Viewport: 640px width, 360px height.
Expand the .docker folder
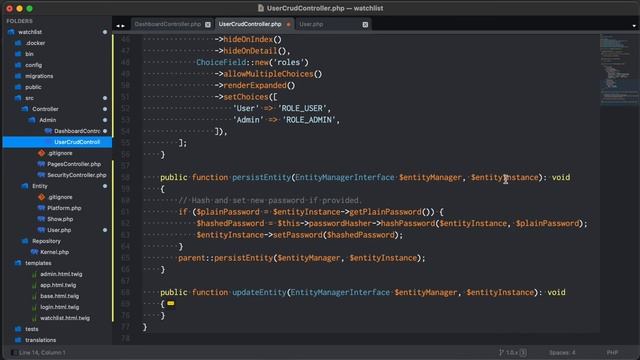[35, 43]
